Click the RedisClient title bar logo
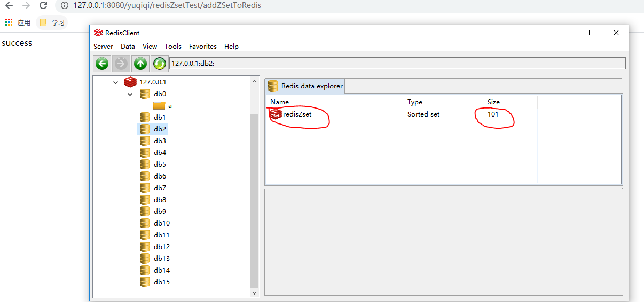Image resolution: width=644 pixels, height=302 pixels. click(98, 33)
